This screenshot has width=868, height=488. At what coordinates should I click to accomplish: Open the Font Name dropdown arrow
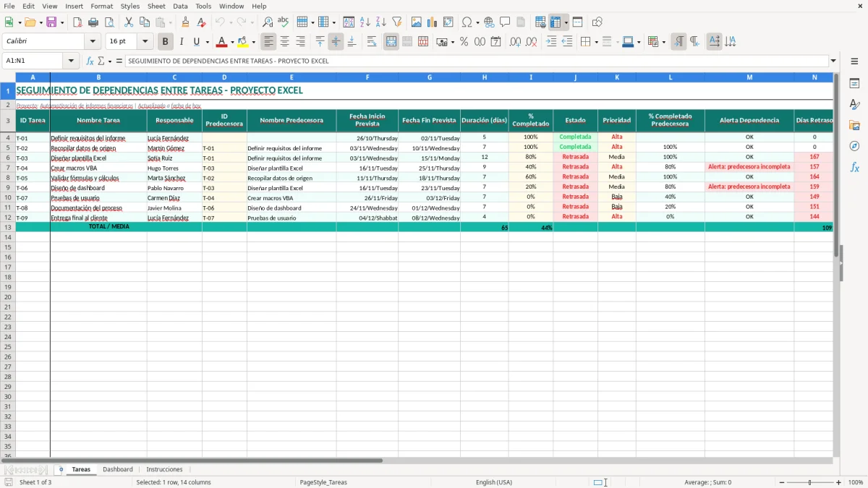tap(93, 42)
